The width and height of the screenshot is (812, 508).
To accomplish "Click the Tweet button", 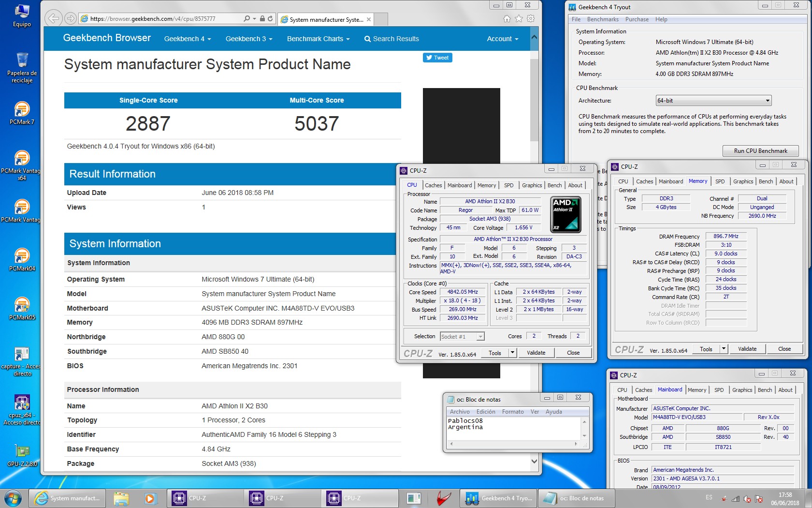I will click(437, 58).
